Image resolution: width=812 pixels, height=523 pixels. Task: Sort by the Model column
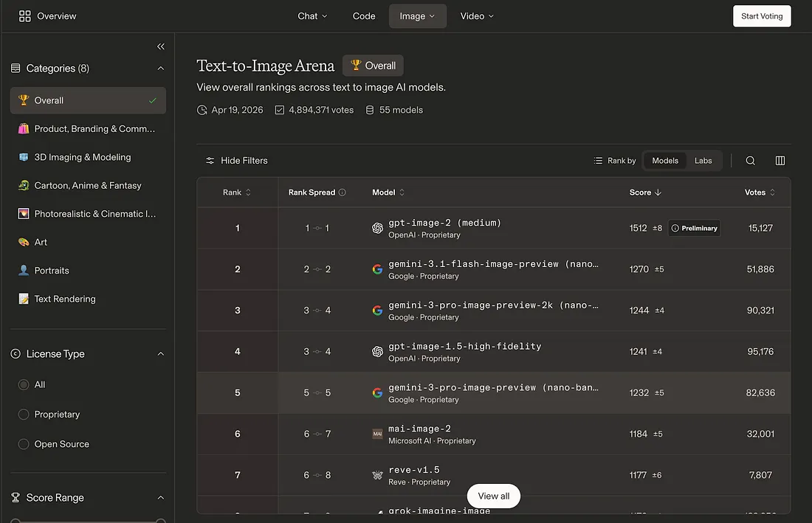click(388, 193)
